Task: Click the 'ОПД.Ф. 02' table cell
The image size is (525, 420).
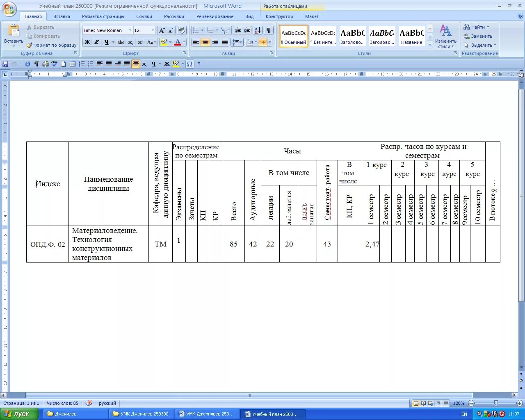Action: 48,244
